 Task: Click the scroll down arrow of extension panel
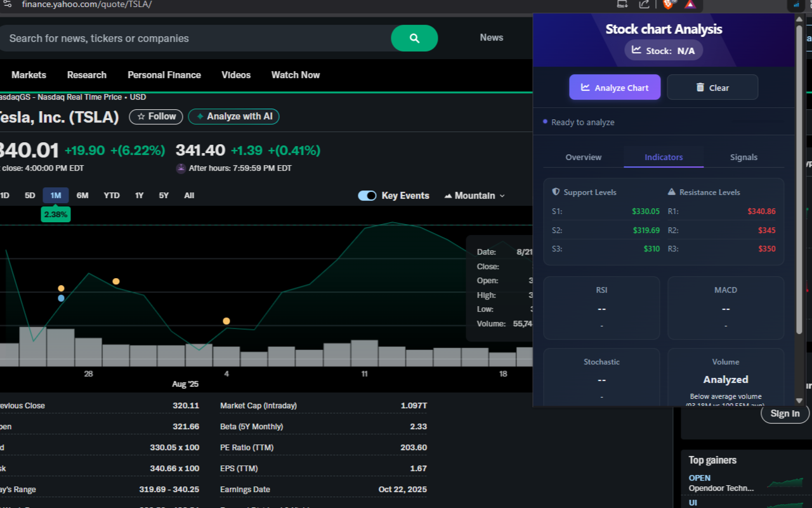(x=799, y=401)
